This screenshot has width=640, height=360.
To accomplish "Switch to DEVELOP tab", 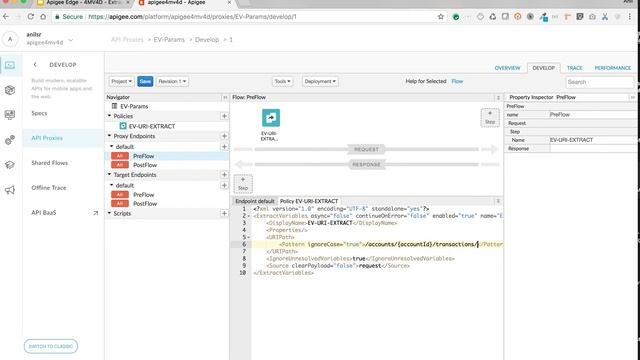I will [544, 68].
